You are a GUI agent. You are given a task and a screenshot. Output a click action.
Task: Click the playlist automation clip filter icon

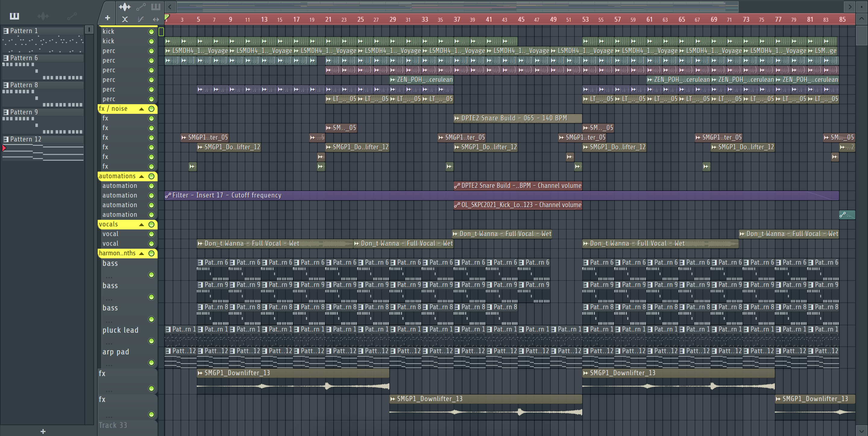(x=141, y=7)
